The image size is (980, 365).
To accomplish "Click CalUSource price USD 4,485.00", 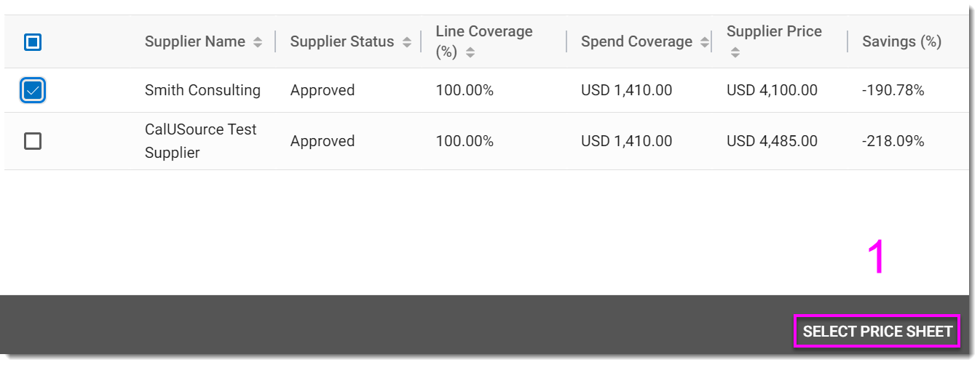I will [772, 141].
